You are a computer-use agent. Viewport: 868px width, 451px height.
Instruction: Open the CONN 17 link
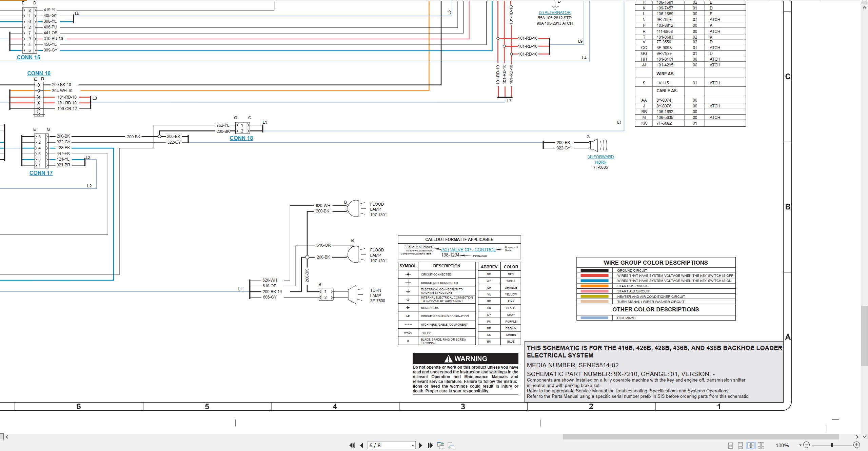click(41, 173)
